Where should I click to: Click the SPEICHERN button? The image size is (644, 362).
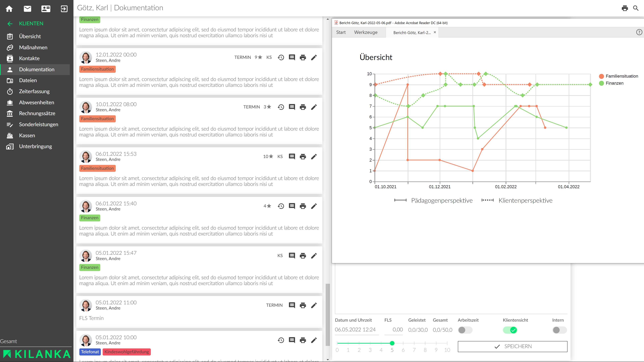[x=513, y=346]
